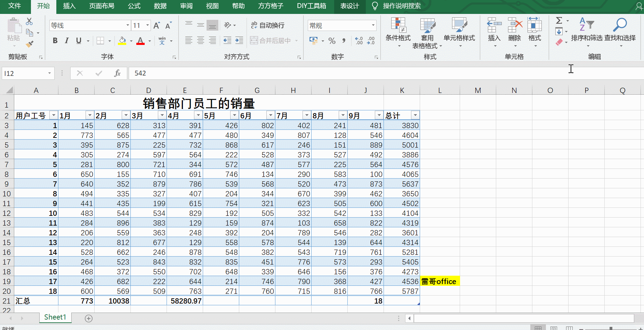644x330 pixels.
Task: Open filter dropdown for 总计 column
Action: [x=415, y=115]
